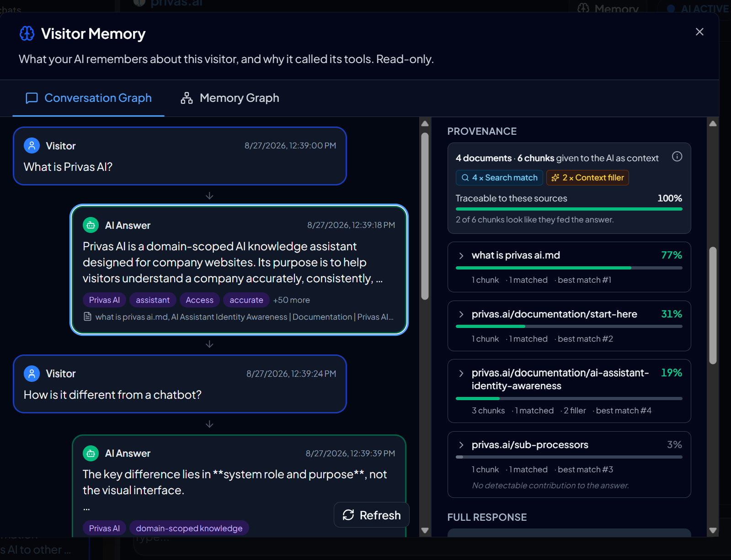
Task: Select the 'What is Privas AI?' visitor message
Action: pyautogui.click(x=180, y=156)
